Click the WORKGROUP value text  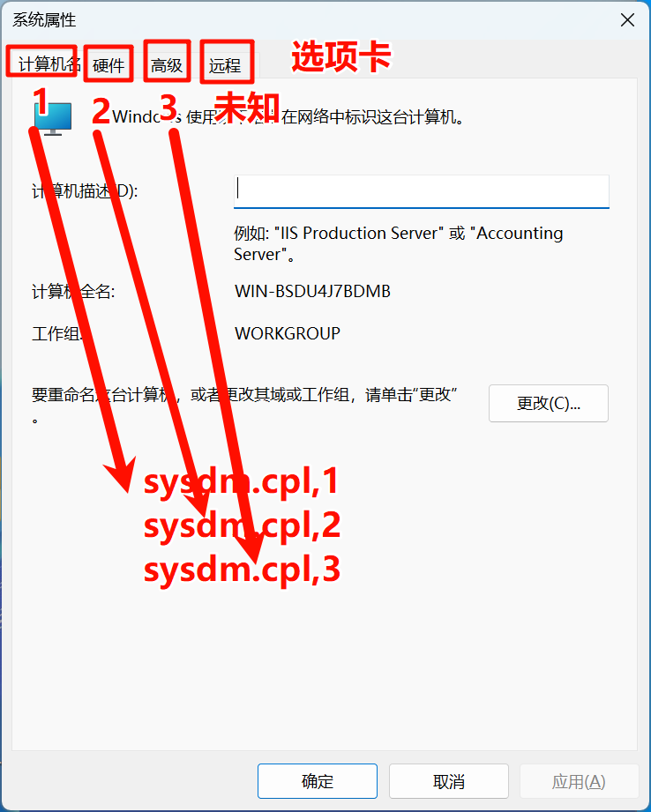coord(288,333)
